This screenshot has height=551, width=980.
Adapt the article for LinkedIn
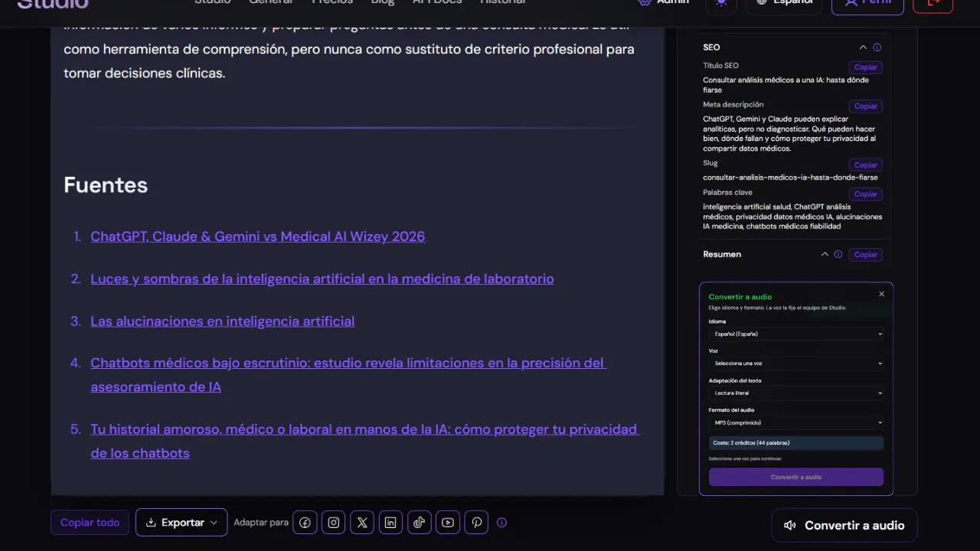coord(390,523)
